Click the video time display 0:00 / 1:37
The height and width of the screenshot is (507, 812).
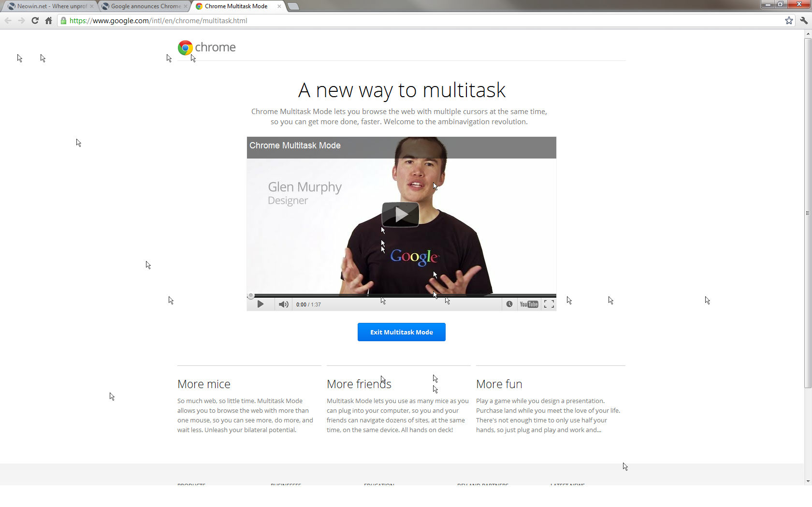(308, 304)
